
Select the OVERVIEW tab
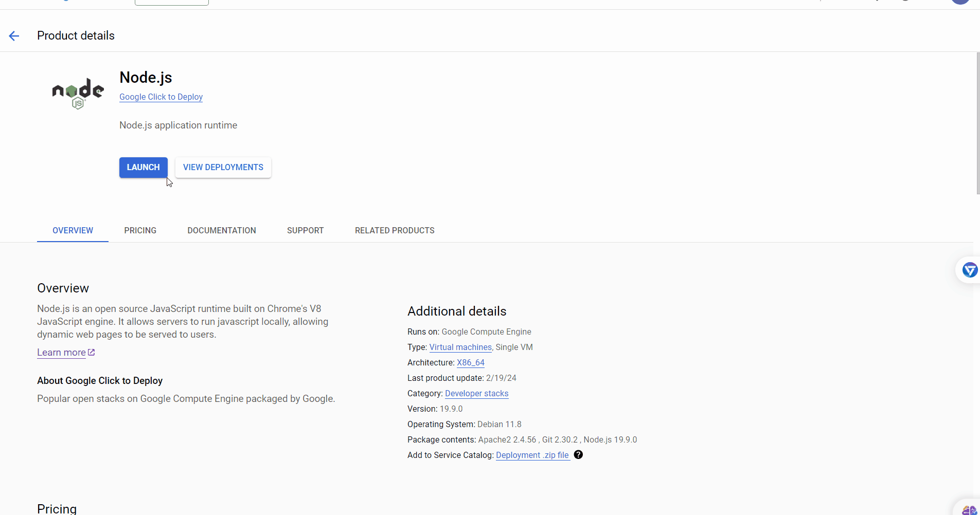tap(73, 231)
